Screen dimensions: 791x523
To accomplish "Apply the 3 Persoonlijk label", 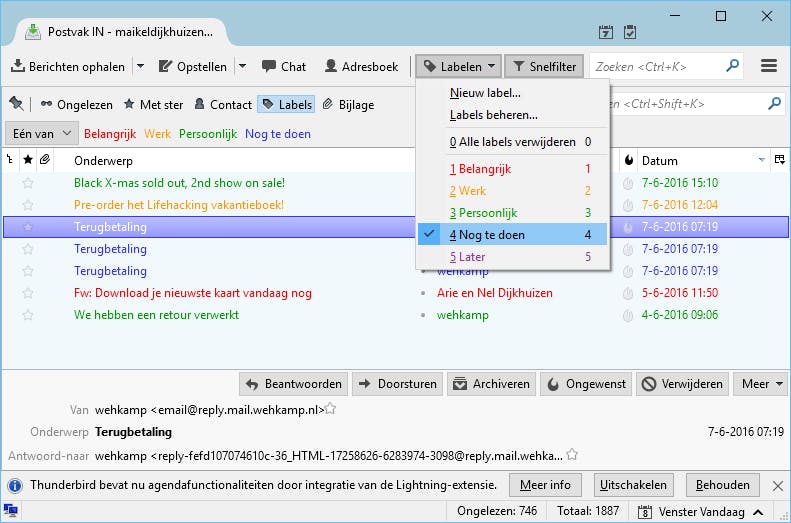I will point(513,213).
